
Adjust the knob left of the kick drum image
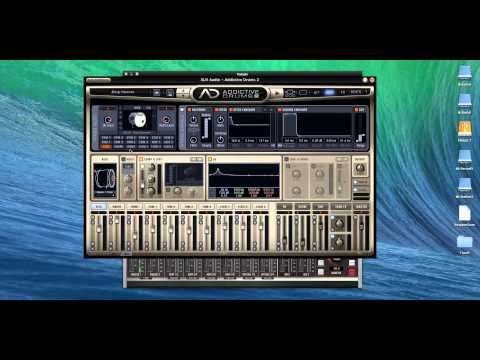108,119
